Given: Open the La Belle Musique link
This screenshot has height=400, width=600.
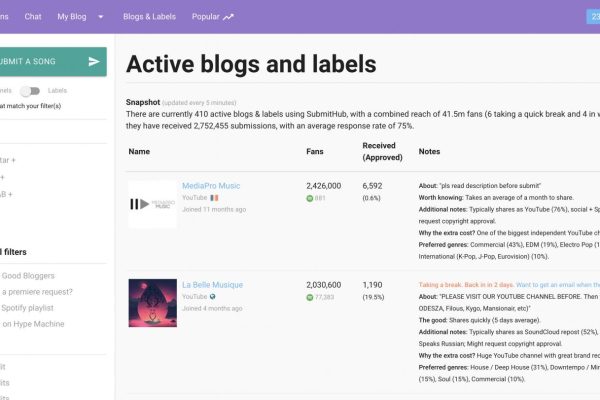Looking at the screenshot, I should [x=212, y=285].
